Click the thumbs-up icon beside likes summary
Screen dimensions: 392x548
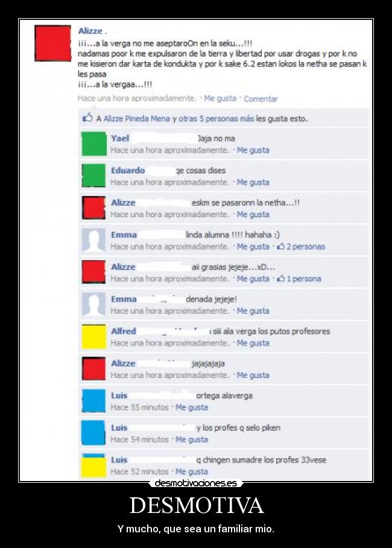87,118
